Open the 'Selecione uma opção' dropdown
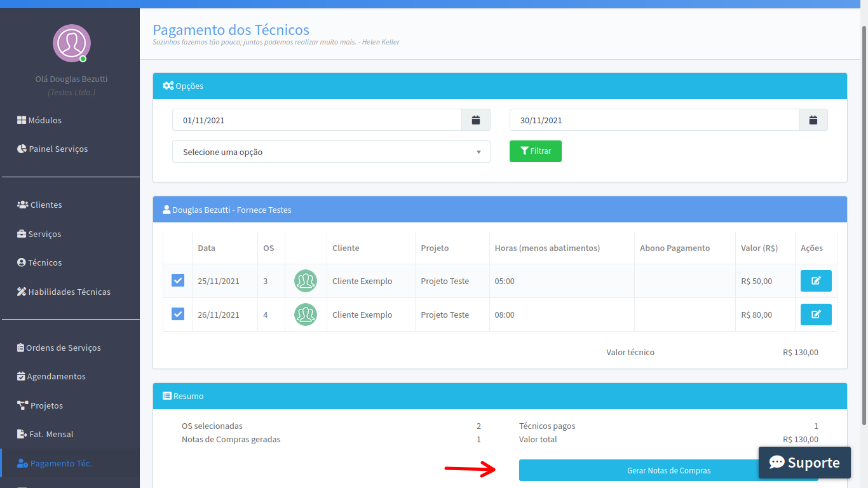The image size is (868, 488). [x=331, y=152]
